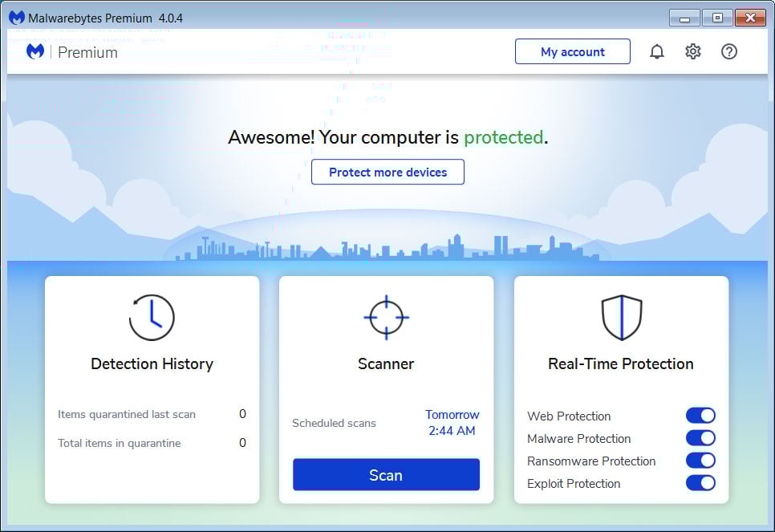The width and height of the screenshot is (775, 532).
Task: Toggle Malware Protection off
Action: (x=700, y=437)
